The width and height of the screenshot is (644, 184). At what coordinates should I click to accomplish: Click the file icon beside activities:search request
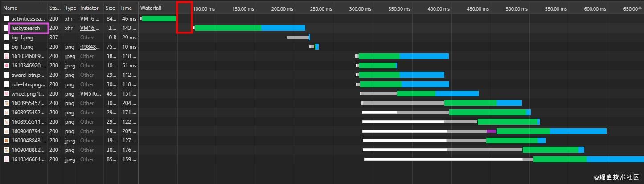point(7,19)
